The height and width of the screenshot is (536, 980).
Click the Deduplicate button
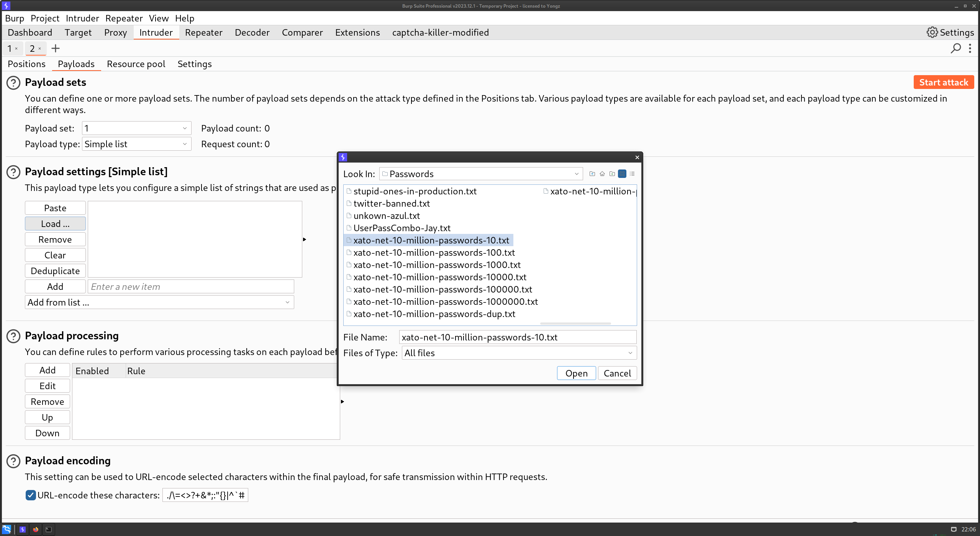55,271
